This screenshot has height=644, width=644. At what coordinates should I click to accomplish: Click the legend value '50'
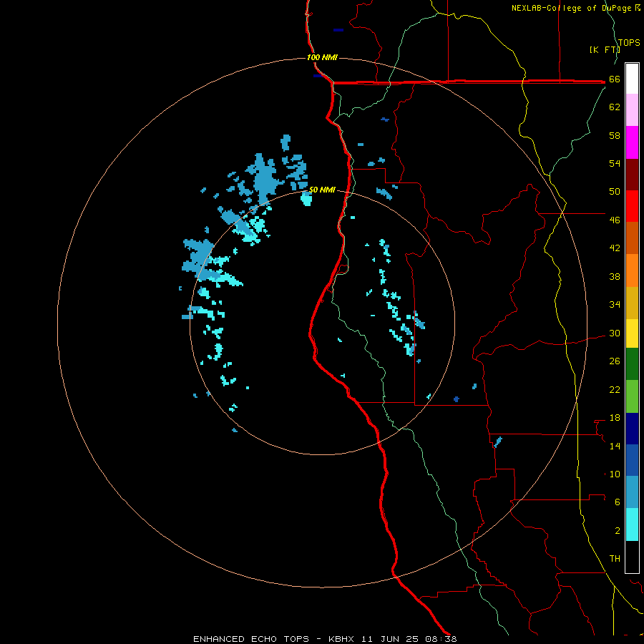615,191
